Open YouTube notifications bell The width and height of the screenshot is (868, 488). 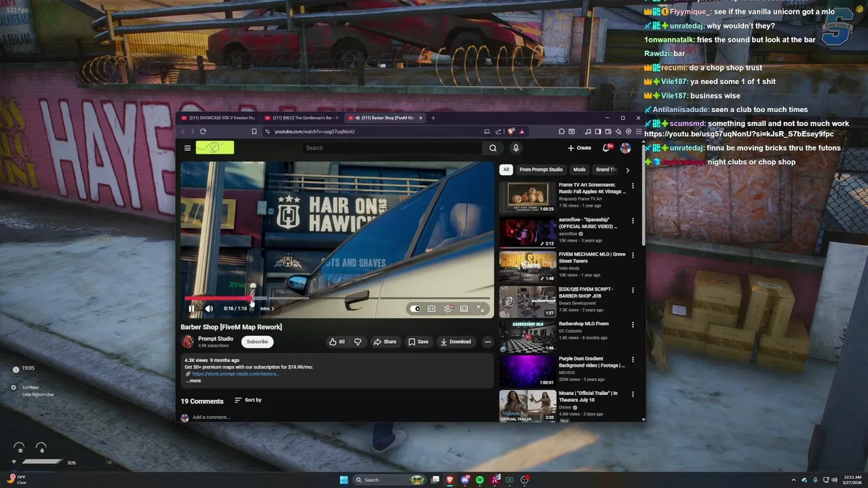coord(607,148)
